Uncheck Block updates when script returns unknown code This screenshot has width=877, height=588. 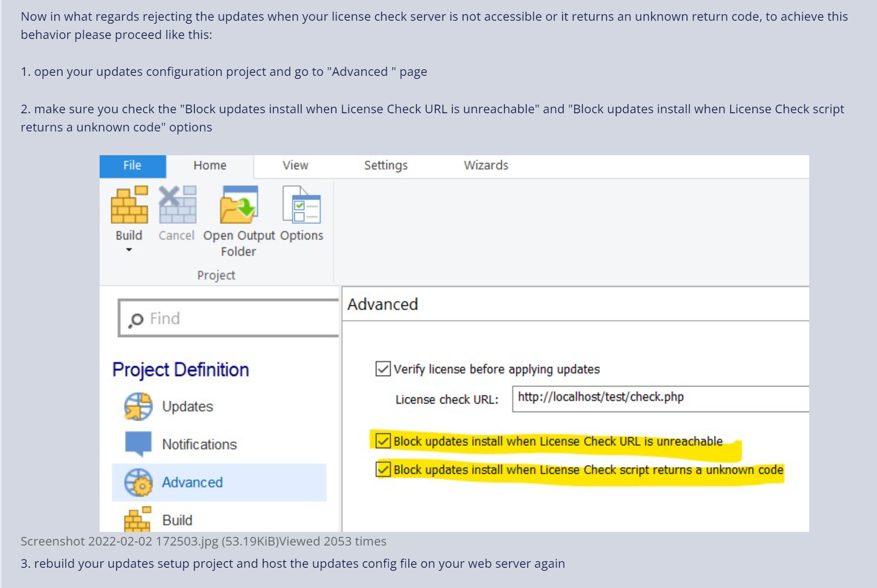tap(383, 470)
